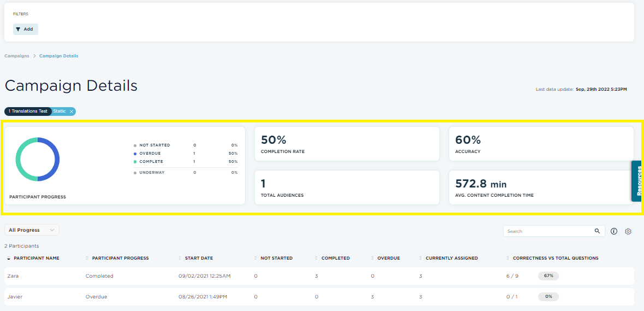Open the Campaigns breadcrumb link
The image size is (644, 311).
point(17,56)
